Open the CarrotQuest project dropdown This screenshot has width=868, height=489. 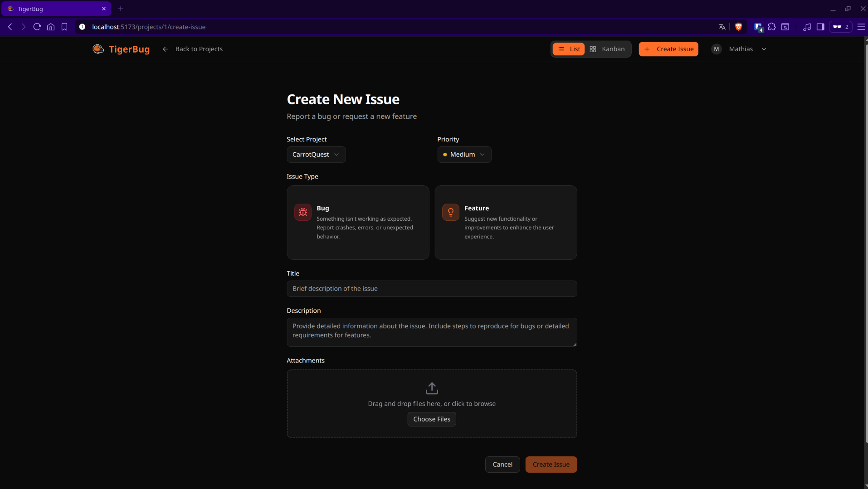point(316,155)
